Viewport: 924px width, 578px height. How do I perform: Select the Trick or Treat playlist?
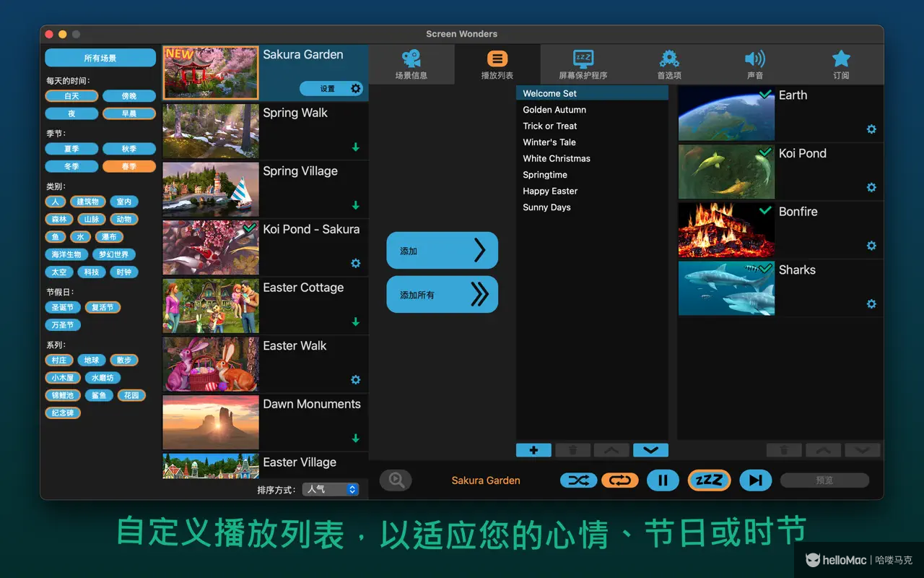tap(592, 126)
